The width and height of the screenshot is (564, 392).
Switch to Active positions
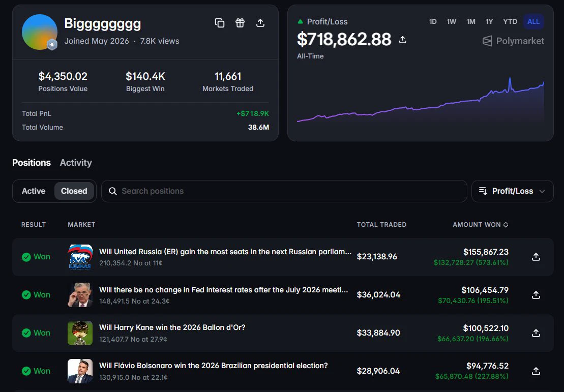34,191
